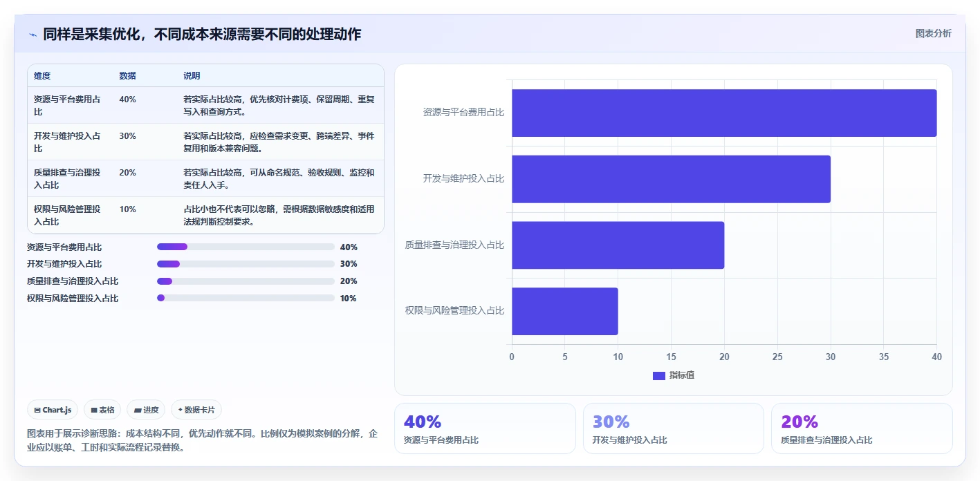Click the blue icon before the page title
The image size is (980, 481).
pyautogui.click(x=33, y=35)
